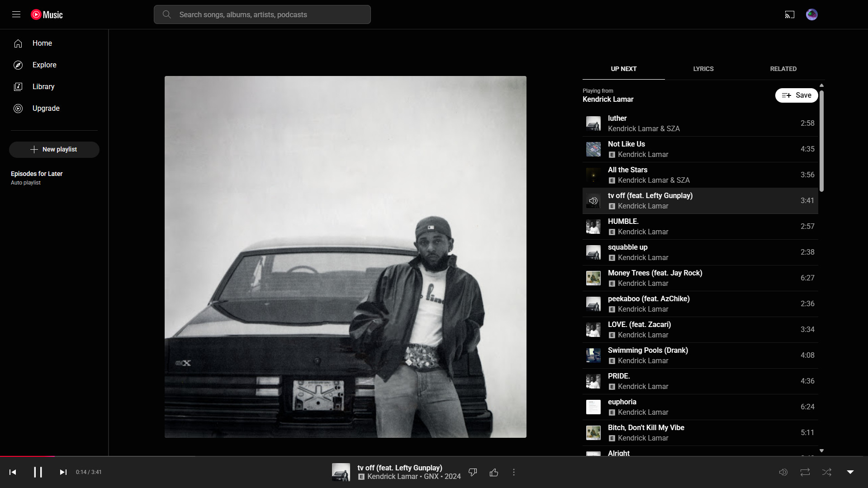
Task: Seek on the playback progress bar
Action: tap(434, 456)
